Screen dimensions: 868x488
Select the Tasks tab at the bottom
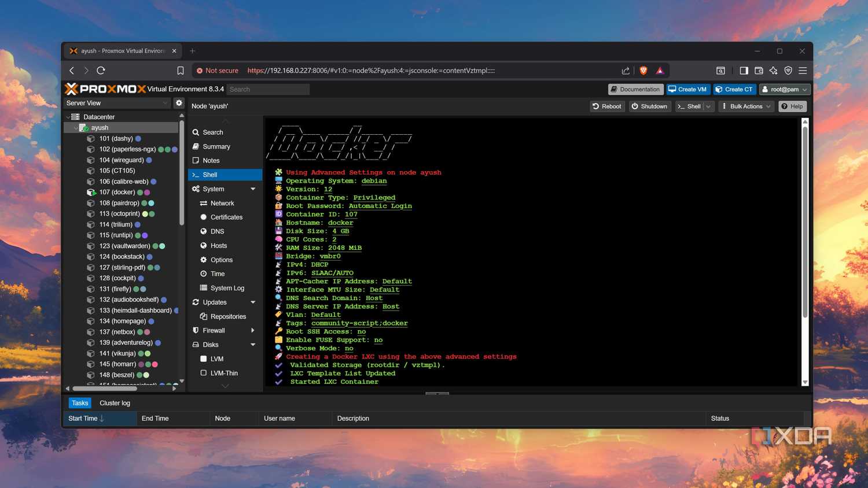[79, 403]
